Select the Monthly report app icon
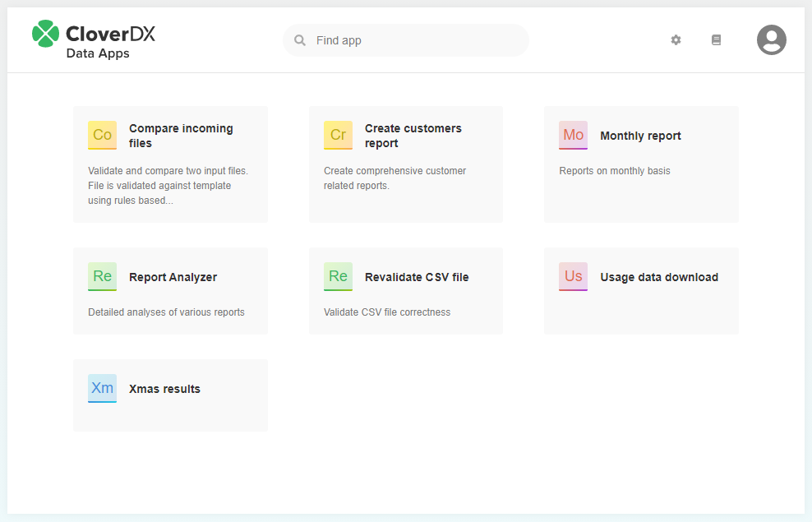The width and height of the screenshot is (812, 522). click(x=573, y=135)
